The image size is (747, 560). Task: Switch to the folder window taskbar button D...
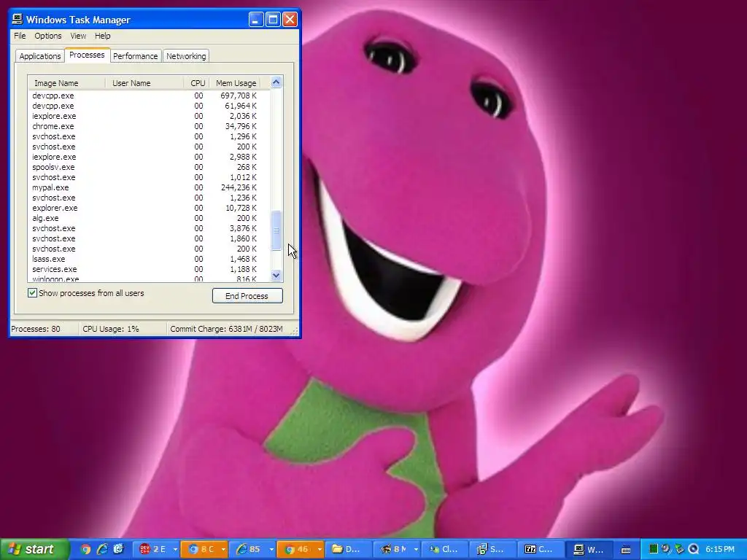[349, 549]
